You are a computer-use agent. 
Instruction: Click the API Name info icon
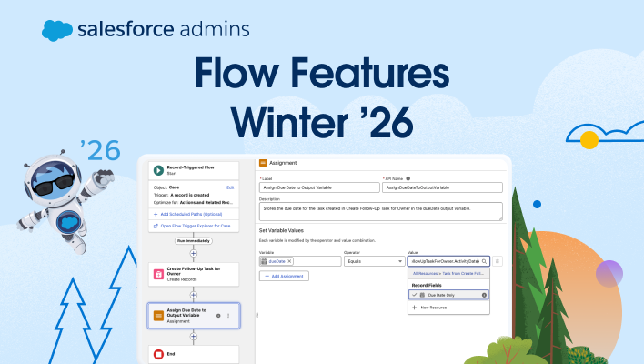[408, 178]
